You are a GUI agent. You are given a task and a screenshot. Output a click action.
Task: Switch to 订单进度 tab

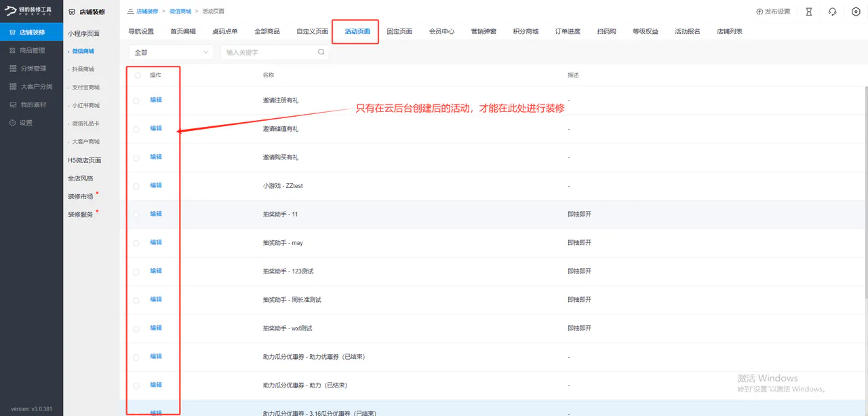point(568,31)
